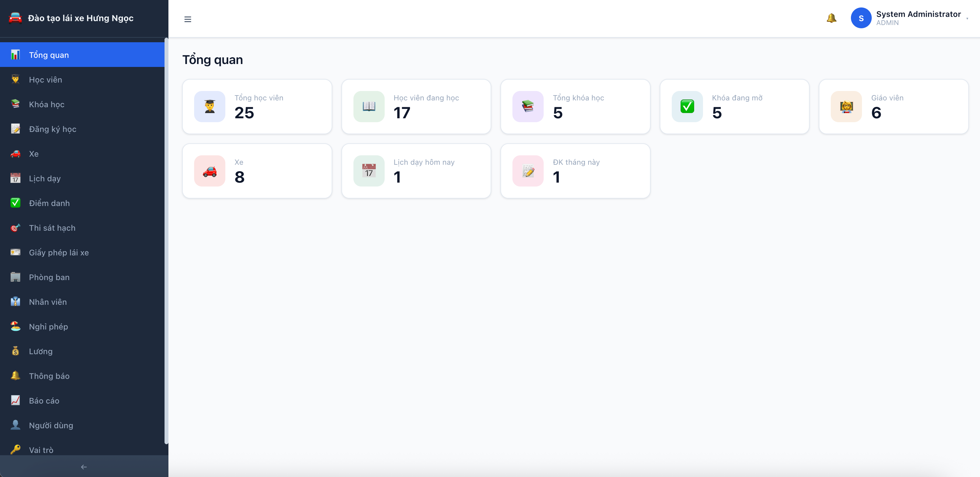Go to Học viên in sidebar
This screenshot has height=477, width=980.
[x=82, y=79]
